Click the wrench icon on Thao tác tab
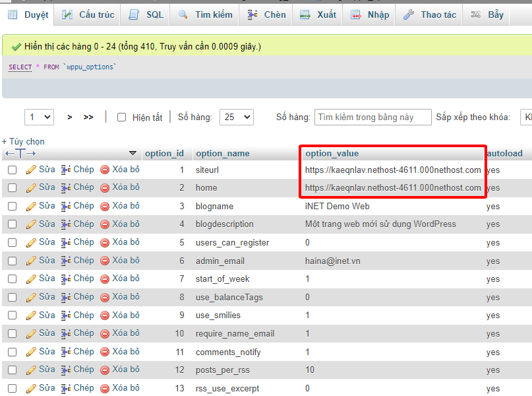 tap(409, 15)
